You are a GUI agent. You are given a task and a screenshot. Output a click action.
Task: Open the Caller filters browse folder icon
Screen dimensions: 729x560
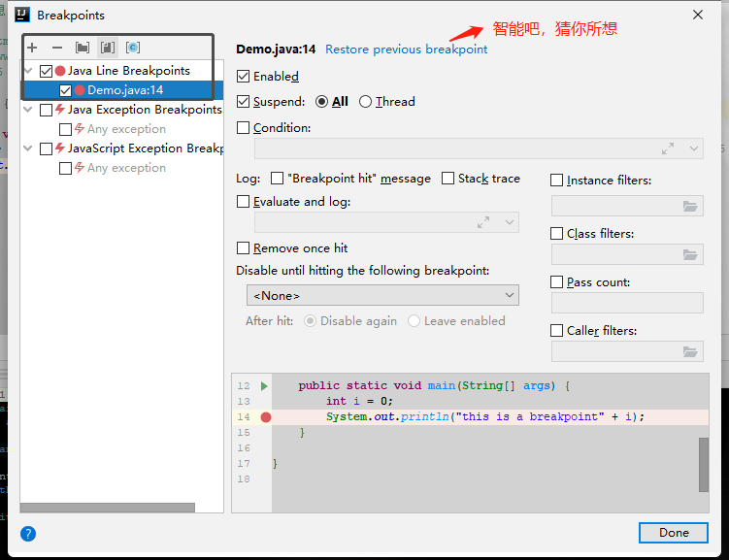coord(690,351)
